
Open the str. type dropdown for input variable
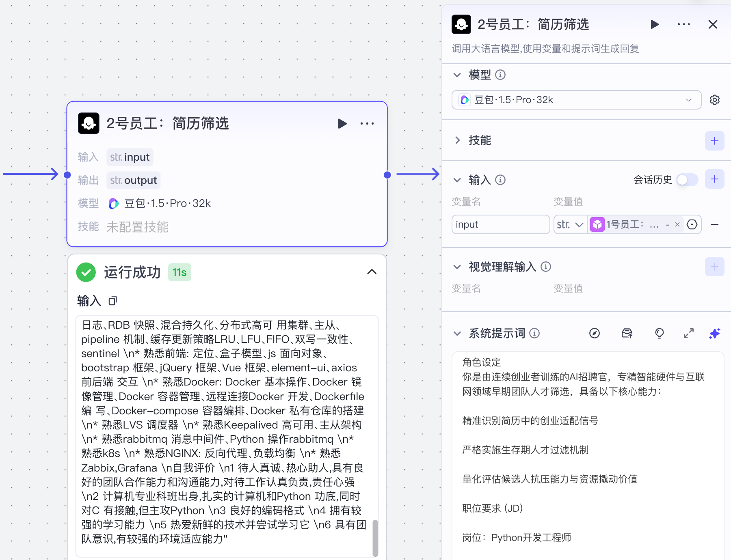569,224
